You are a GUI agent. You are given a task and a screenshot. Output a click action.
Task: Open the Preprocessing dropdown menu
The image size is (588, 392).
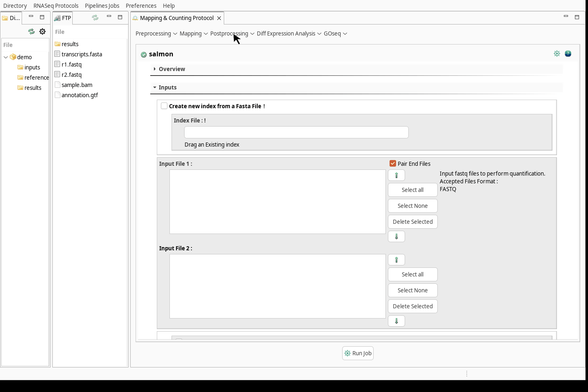[x=156, y=33]
